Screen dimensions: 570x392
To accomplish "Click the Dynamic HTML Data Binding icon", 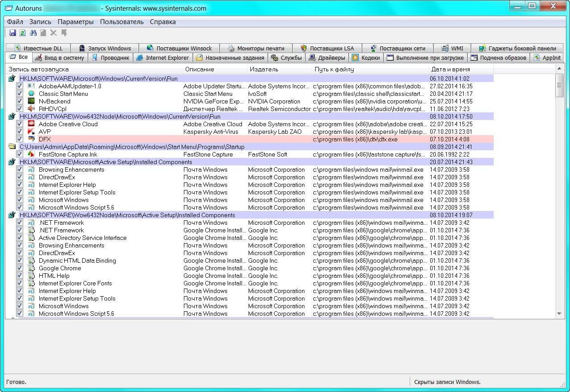I will click(x=31, y=260).
